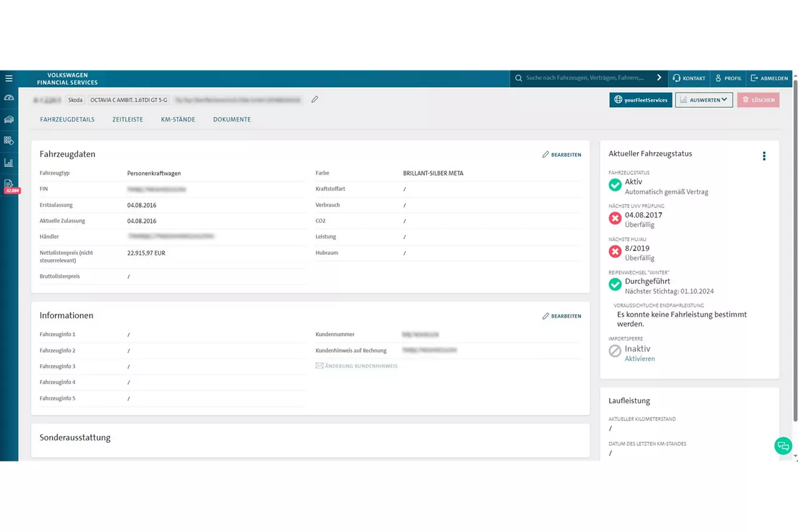This screenshot has width=798, height=532.
Task: Click the vehicle search input field
Action: (585, 78)
